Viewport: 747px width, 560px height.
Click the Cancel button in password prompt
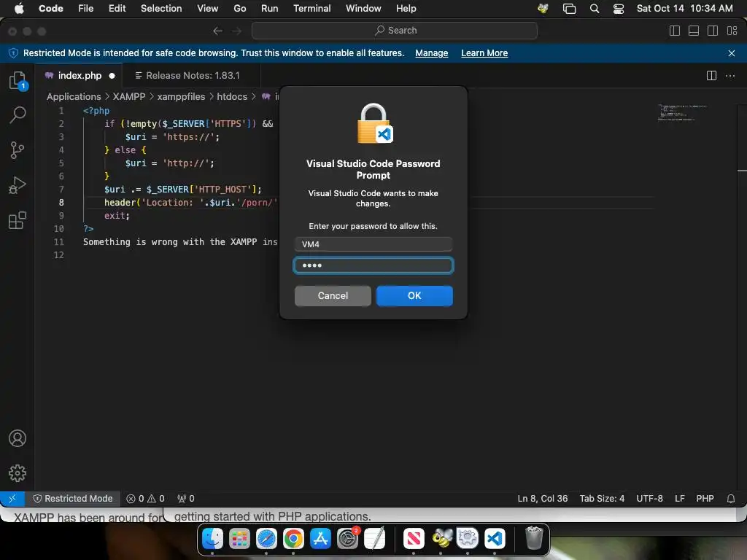(333, 296)
